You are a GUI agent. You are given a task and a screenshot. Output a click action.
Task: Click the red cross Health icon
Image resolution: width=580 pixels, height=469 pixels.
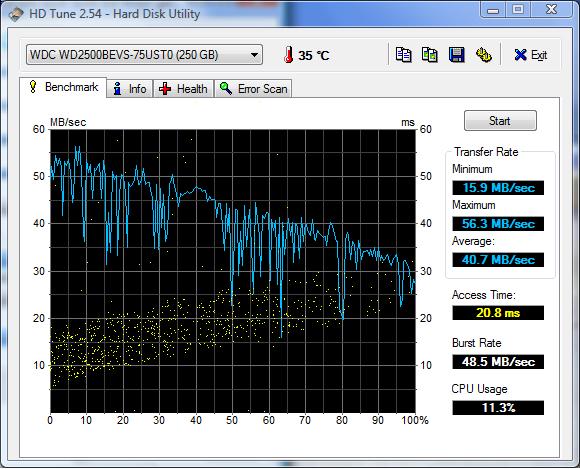[x=165, y=89]
